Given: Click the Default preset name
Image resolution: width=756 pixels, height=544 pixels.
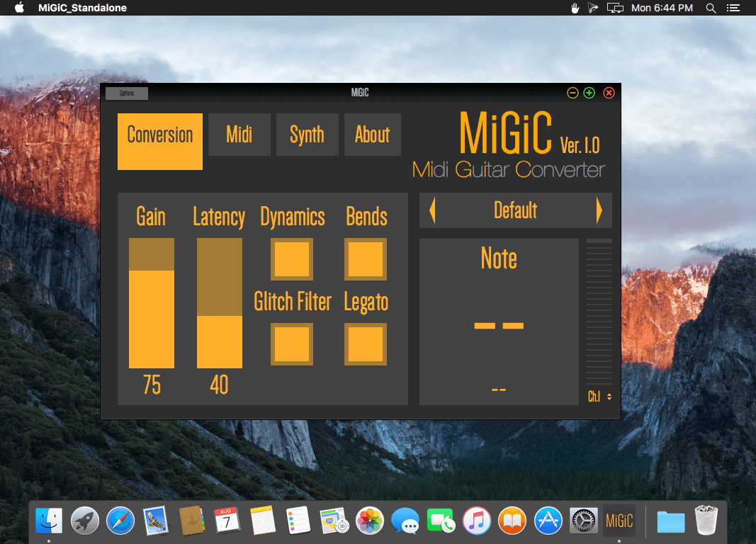Looking at the screenshot, I should (x=515, y=210).
